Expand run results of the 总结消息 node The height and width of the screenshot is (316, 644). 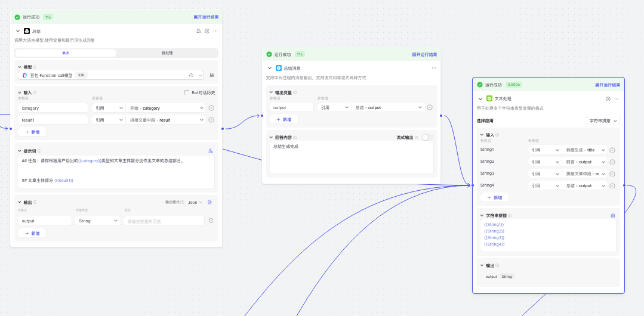(424, 55)
